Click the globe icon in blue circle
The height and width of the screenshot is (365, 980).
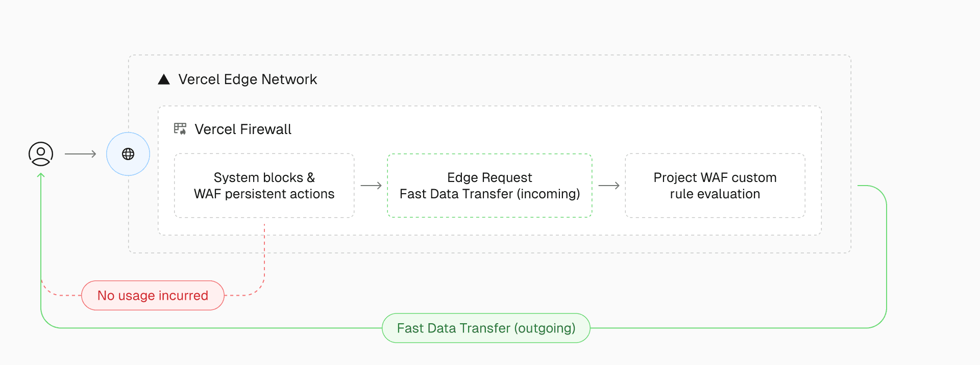tap(128, 154)
